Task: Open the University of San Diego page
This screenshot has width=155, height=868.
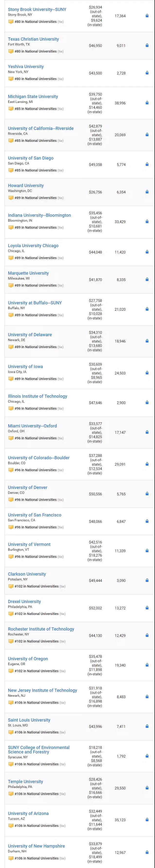Action: pos(31,158)
